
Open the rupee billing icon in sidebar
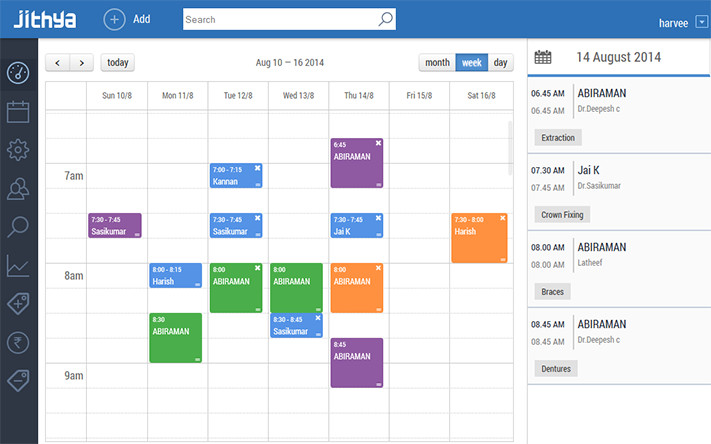click(x=18, y=342)
